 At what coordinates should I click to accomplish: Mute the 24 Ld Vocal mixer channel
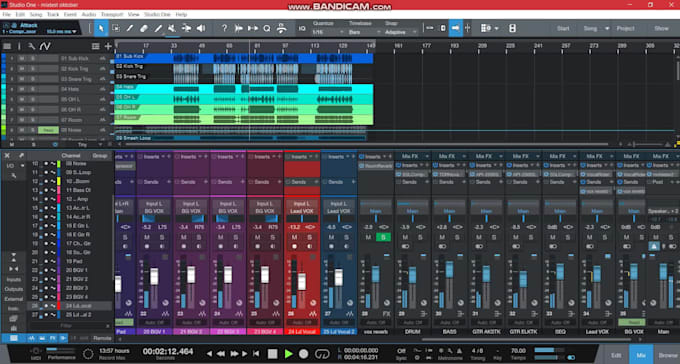(294, 237)
